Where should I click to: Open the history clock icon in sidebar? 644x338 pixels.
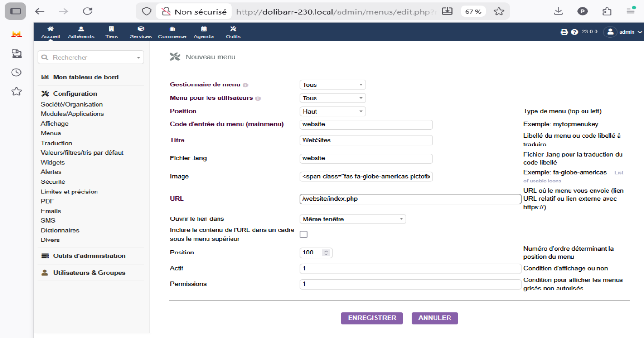pyautogui.click(x=16, y=72)
